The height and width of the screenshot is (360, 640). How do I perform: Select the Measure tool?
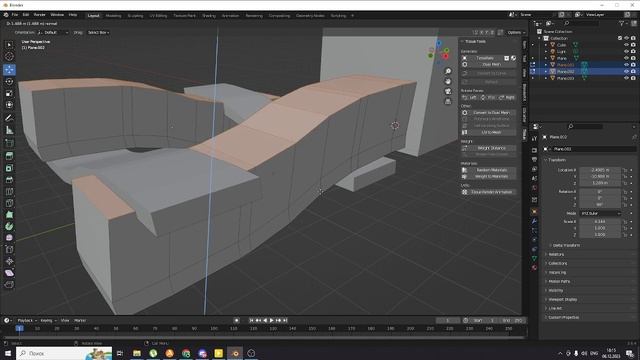click(x=9, y=130)
